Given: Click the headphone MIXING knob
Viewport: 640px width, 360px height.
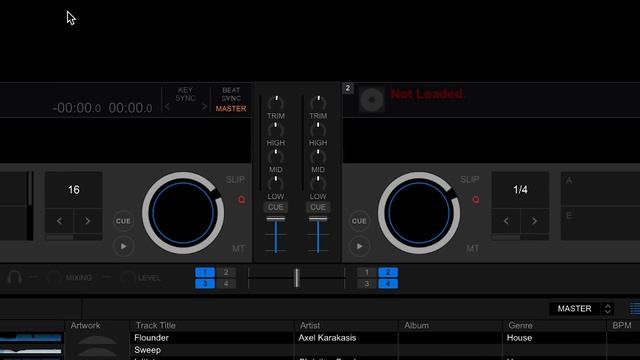Looking at the screenshot, I should [x=54, y=278].
